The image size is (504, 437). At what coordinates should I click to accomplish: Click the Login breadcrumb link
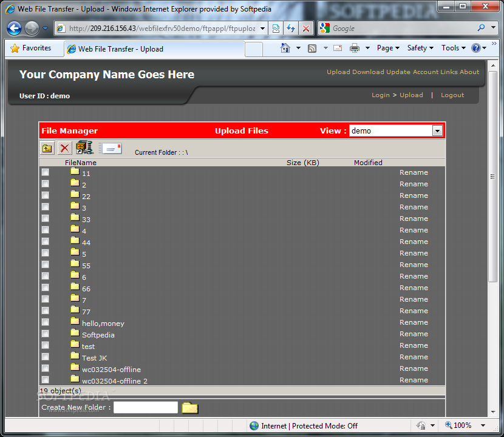(381, 95)
